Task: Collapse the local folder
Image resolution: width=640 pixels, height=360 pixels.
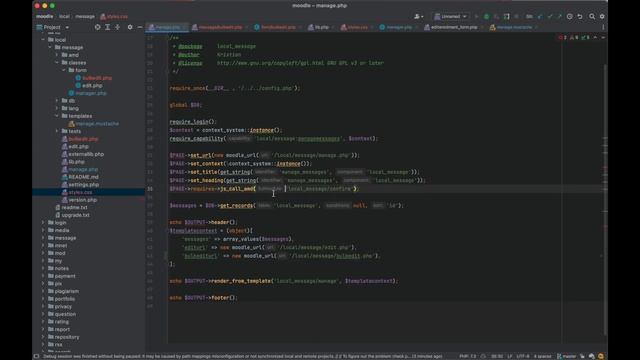Action: click(x=43, y=40)
